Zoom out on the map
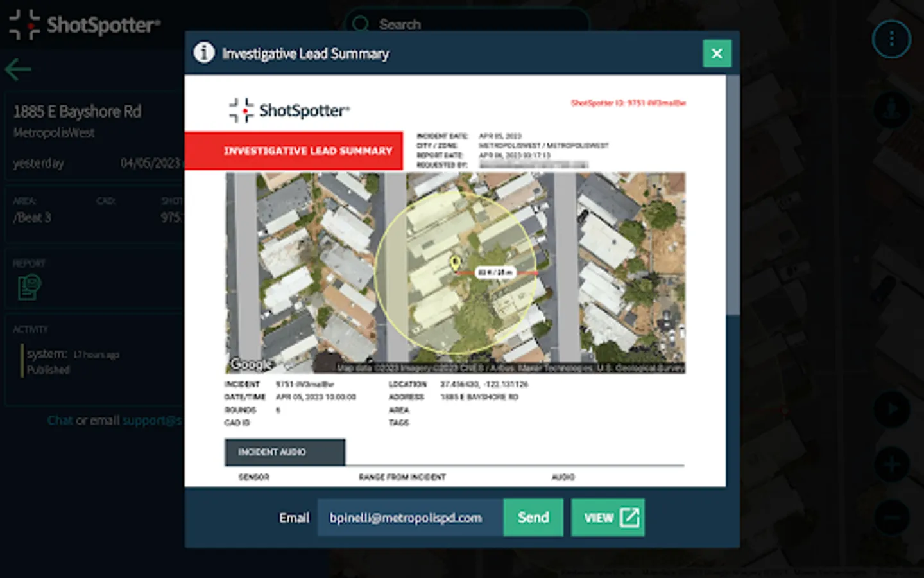924x578 pixels. pos(891,518)
